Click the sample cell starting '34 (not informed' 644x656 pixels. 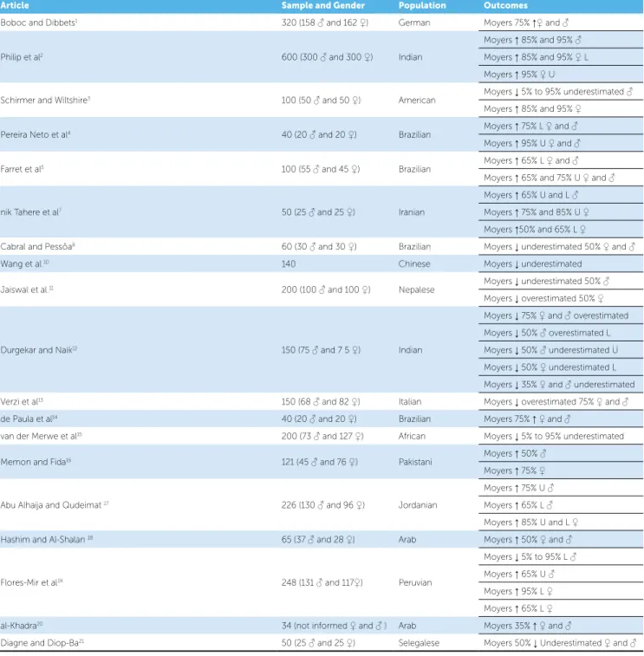(x=334, y=626)
